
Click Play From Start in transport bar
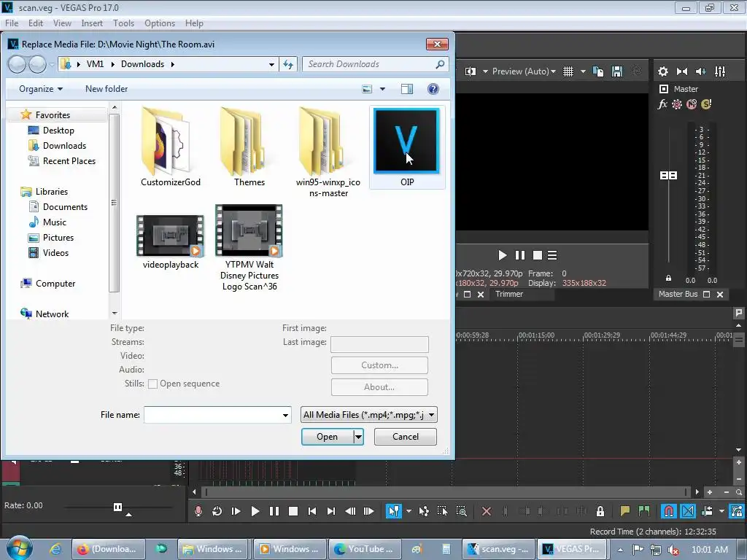(236, 511)
